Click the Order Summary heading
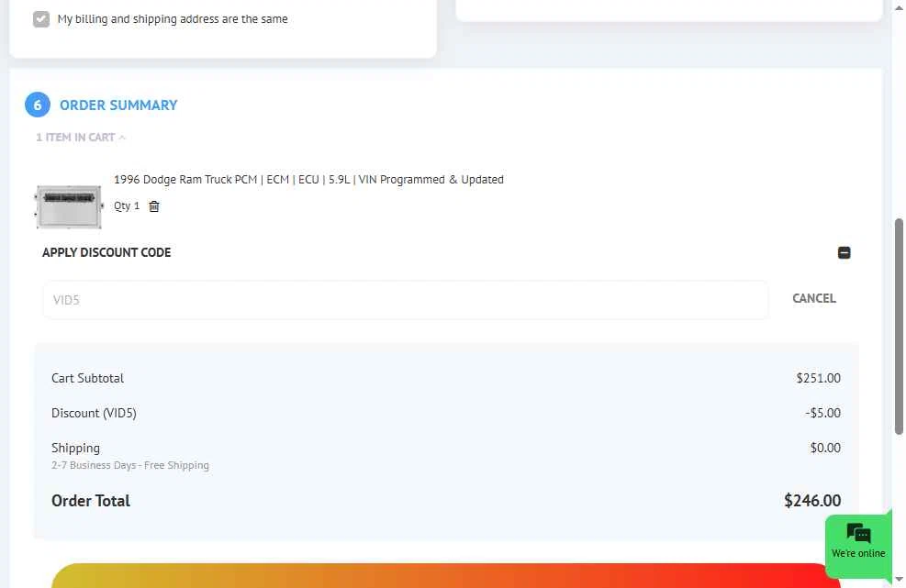 tap(118, 105)
